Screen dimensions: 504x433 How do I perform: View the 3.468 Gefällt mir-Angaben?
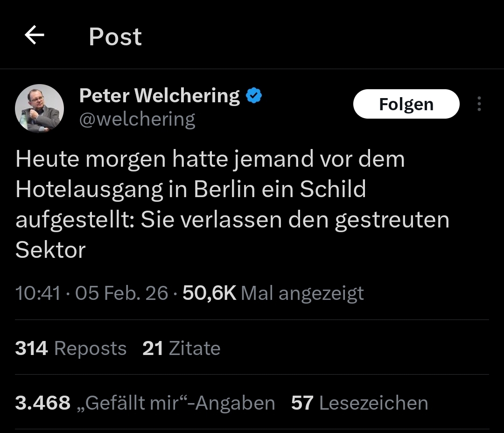(x=145, y=403)
